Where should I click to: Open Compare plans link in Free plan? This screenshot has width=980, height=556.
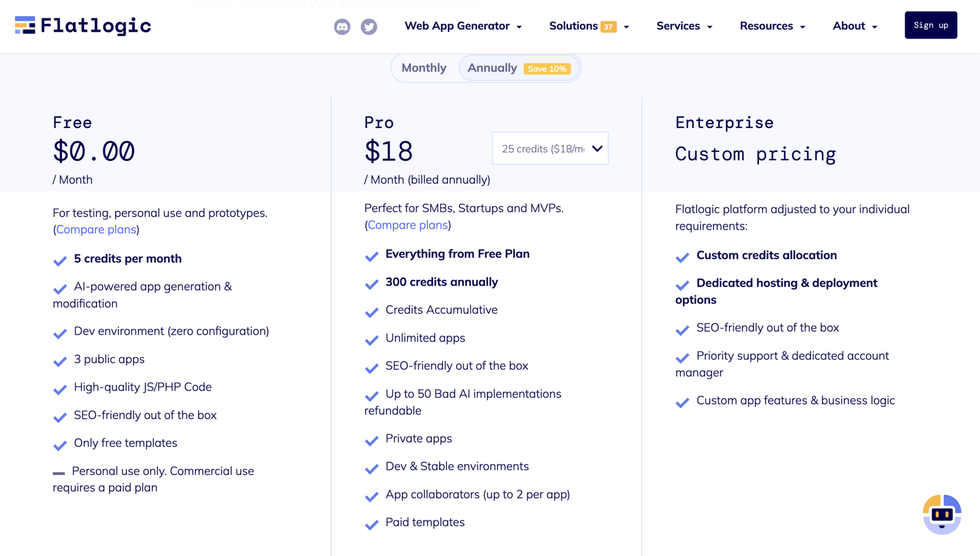pyautogui.click(x=96, y=229)
